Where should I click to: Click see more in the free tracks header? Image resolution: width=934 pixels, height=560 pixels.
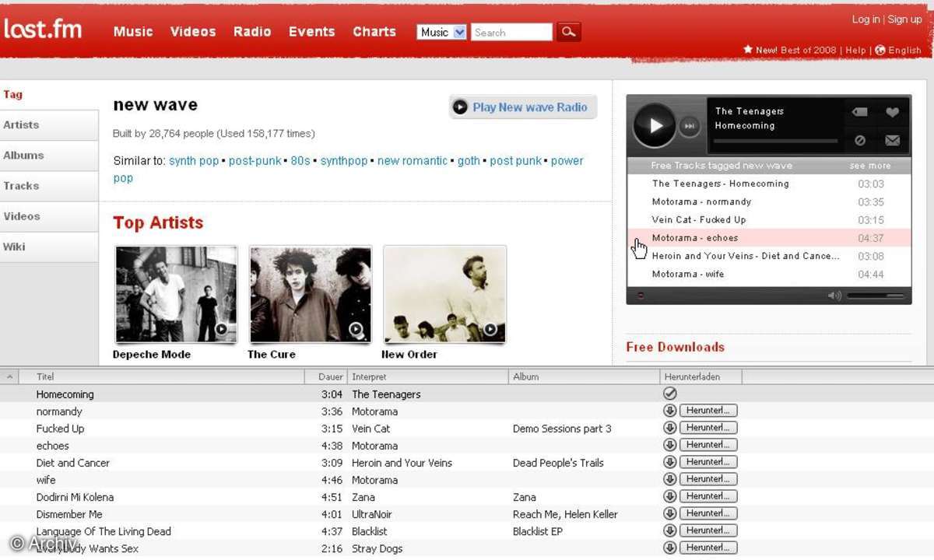point(870,166)
